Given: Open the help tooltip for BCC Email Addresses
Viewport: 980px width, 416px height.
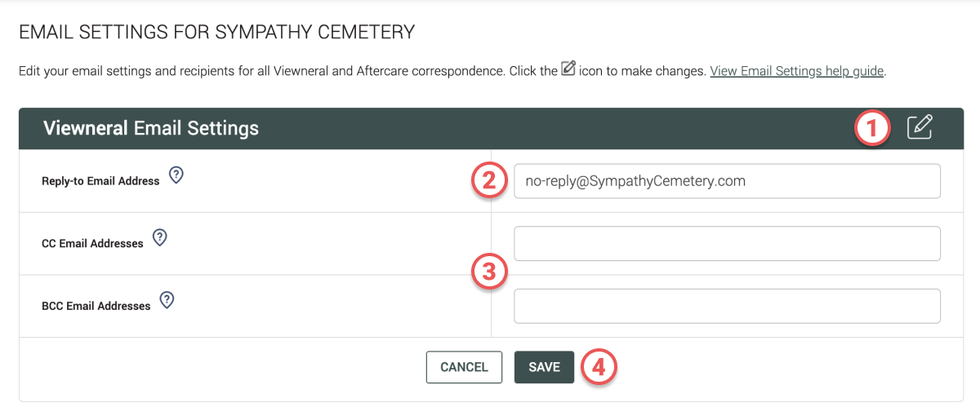Looking at the screenshot, I should 167,300.
